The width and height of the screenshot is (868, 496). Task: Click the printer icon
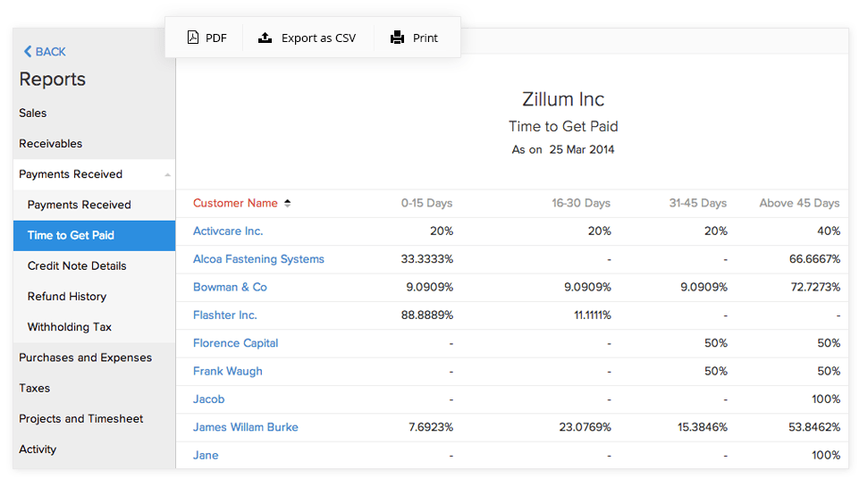[x=397, y=38]
